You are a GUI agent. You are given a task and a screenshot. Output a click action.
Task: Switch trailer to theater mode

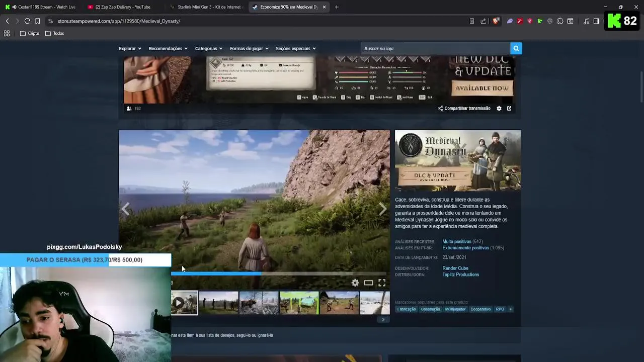point(369,283)
